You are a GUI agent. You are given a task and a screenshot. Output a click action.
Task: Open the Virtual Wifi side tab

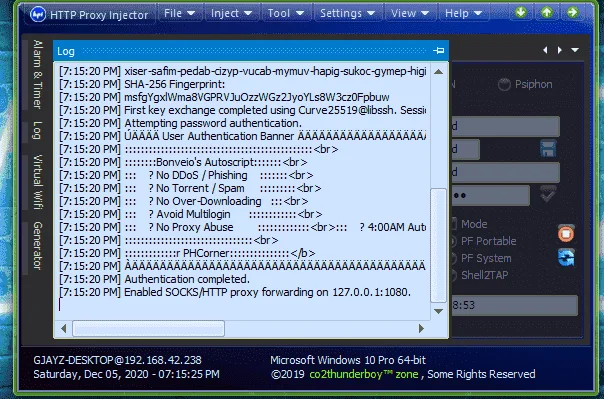(x=37, y=182)
